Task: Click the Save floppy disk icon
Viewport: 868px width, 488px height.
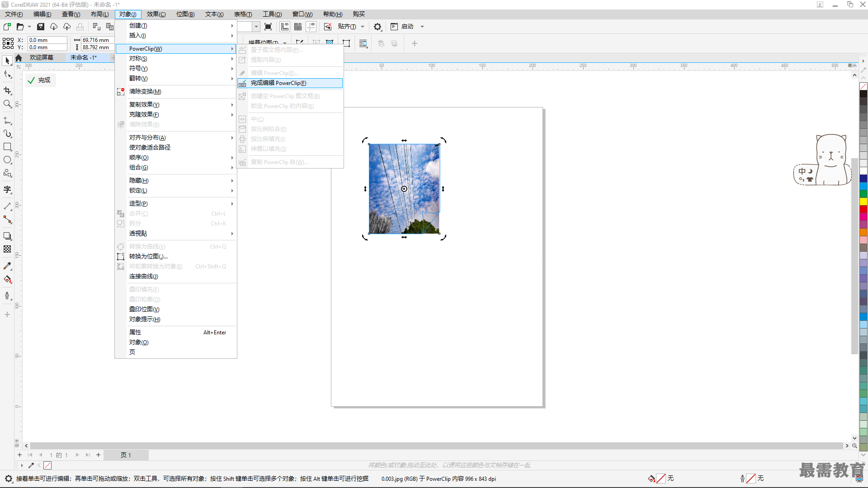Action: tap(41, 27)
